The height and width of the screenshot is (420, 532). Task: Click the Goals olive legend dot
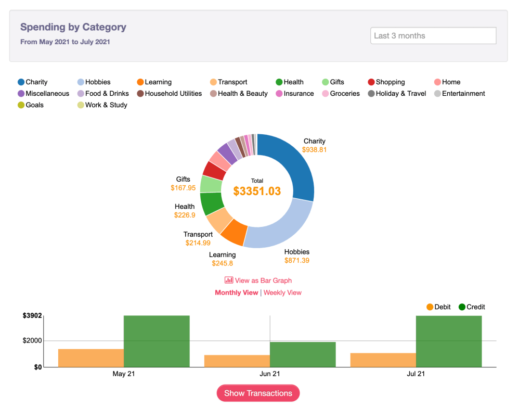pyautogui.click(x=21, y=105)
